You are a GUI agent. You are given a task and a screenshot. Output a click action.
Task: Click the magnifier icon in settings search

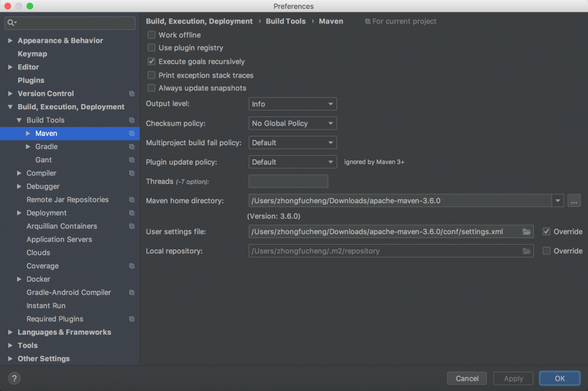(x=12, y=22)
